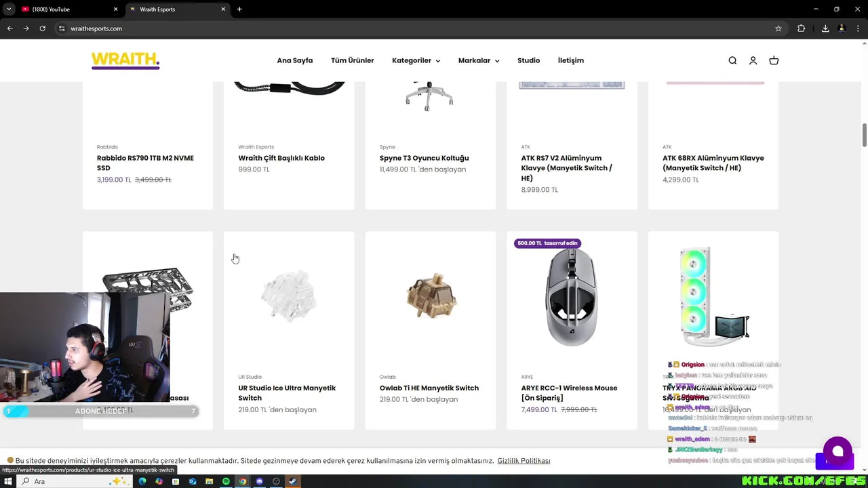Screen dimensions: 868x488
Task: Open Steam from taskbar
Action: (x=292, y=481)
